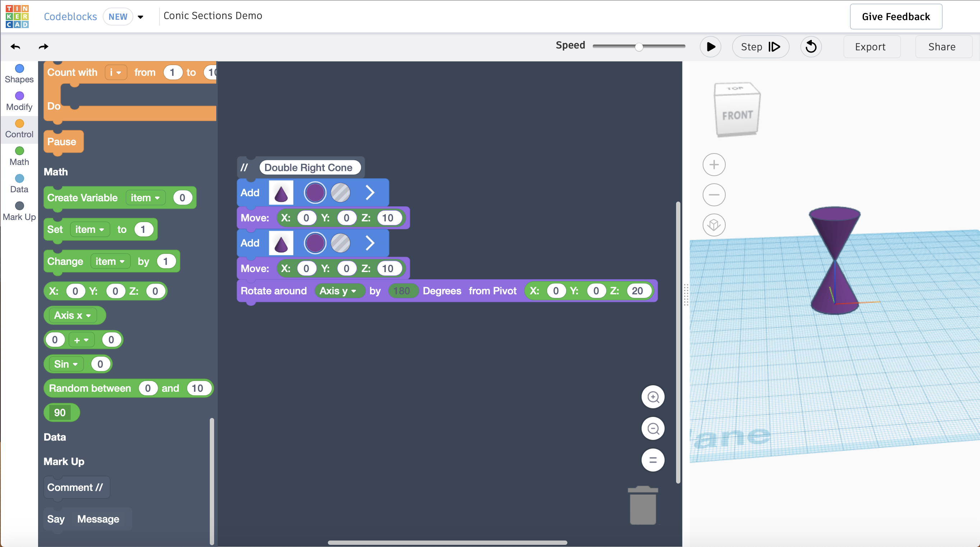Zoom in the 3D viewer

click(714, 165)
